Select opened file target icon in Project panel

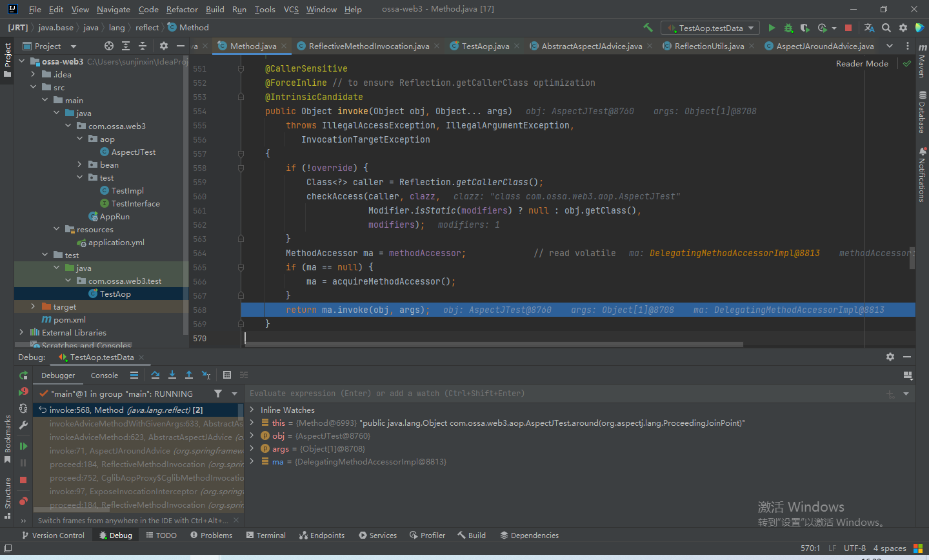(109, 46)
